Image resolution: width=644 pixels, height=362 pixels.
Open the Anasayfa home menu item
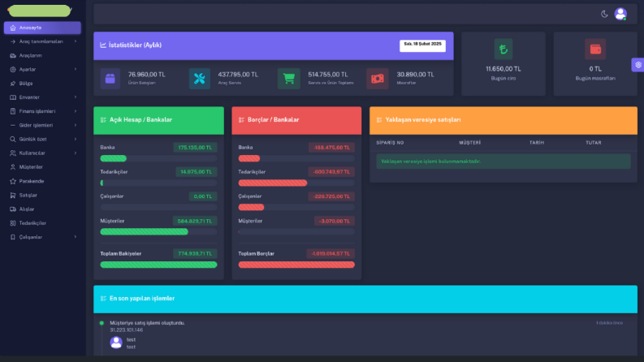[42, 28]
